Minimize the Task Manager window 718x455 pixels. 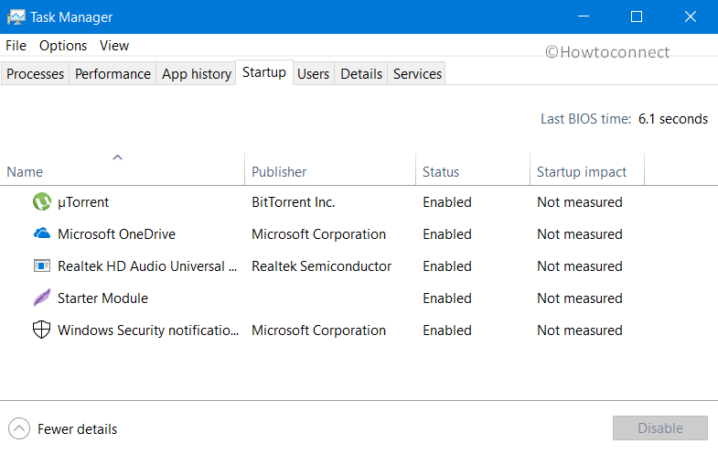tap(583, 16)
